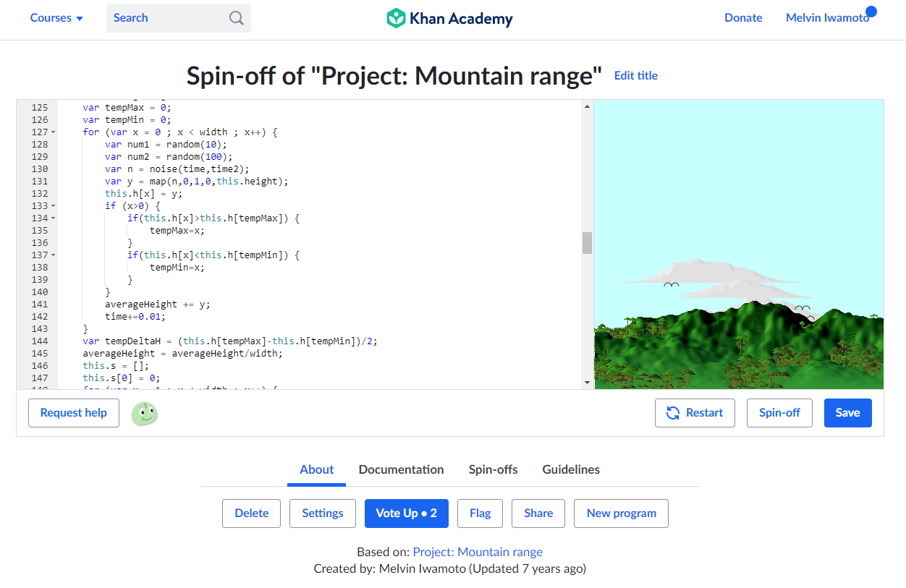Click the blue notification dot by username
Viewport: 906px width, 588px height.
(871, 11)
